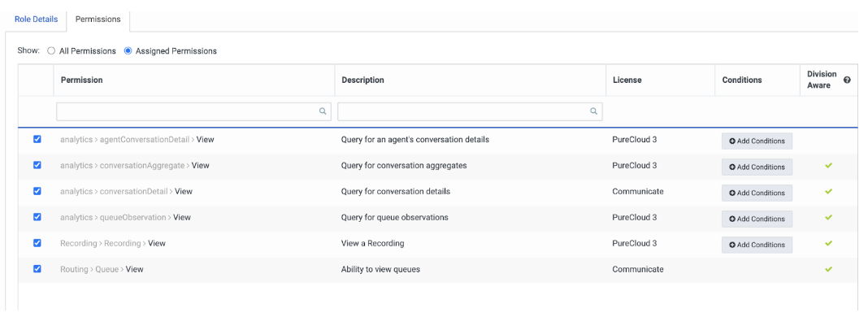Click the Permission filter search field
The image size is (868, 317).
[193, 111]
